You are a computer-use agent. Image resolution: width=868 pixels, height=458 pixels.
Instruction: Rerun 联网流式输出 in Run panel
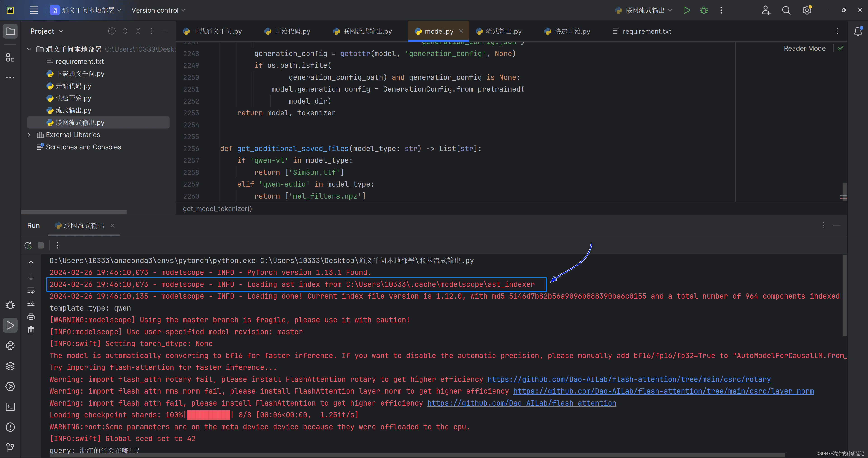[x=28, y=246]
